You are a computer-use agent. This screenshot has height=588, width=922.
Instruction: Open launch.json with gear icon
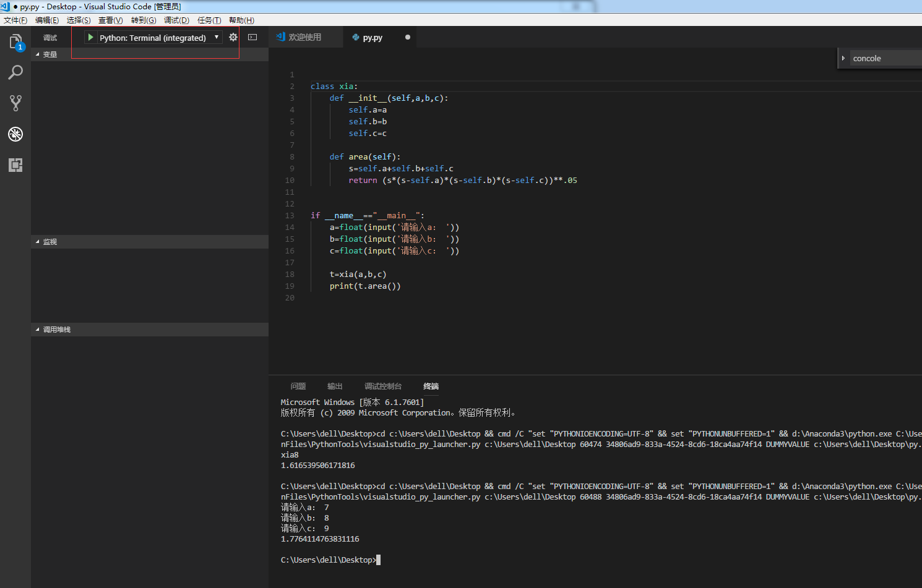(x=233, y=37)
